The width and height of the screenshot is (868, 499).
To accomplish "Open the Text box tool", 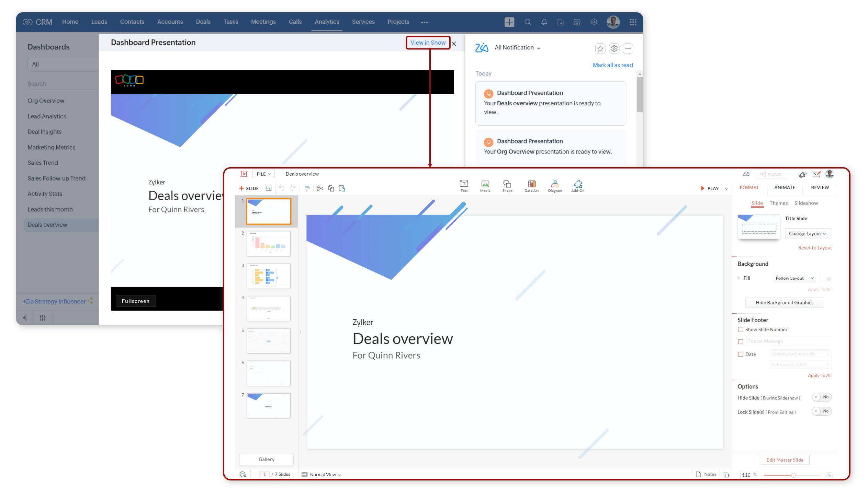I will [463, 184].
